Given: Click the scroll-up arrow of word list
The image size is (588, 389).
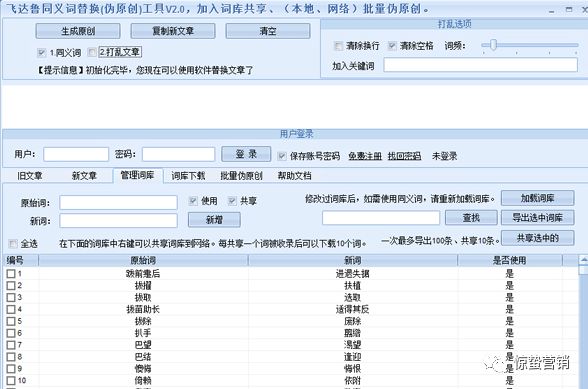Looking at the screenshot, I should (x=584, y=260).
